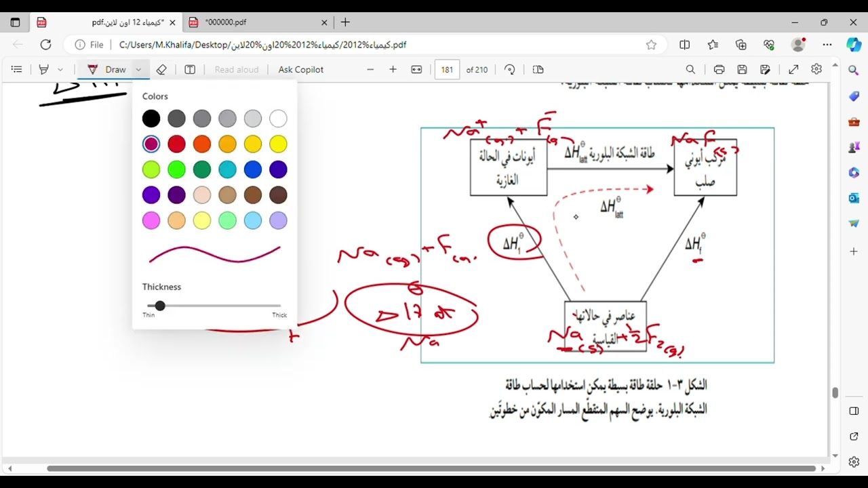The height and width of the screenshot is (488, 868).
Task: Open the profile avatar
Action: (798, 45)
